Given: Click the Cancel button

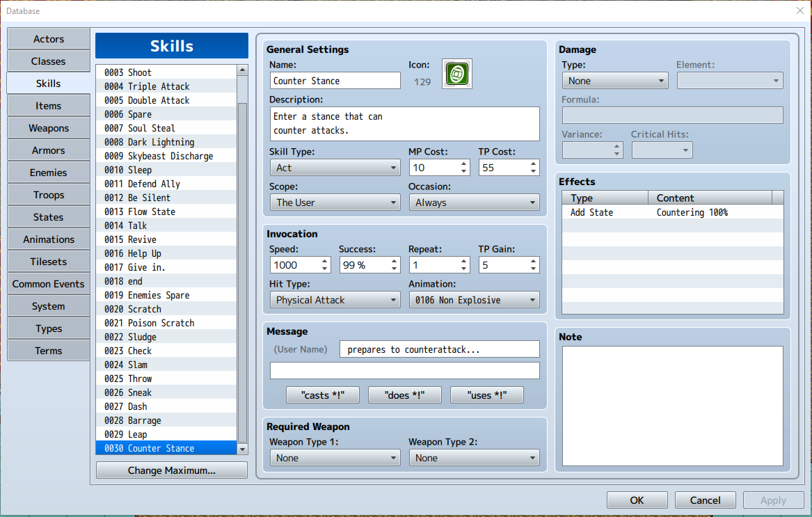Looking at the screenshot, I should click(x=705, y=500).
